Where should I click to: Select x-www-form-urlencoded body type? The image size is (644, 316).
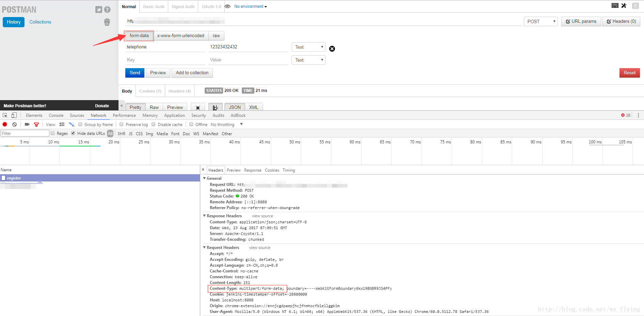[181, 35]
